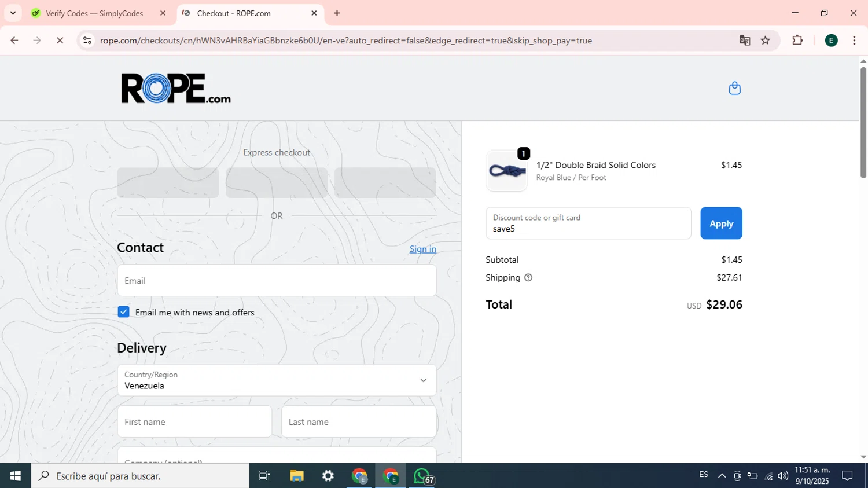Click the Subtotal label
This screenshot has height=488, width=868.
point(502,259)
